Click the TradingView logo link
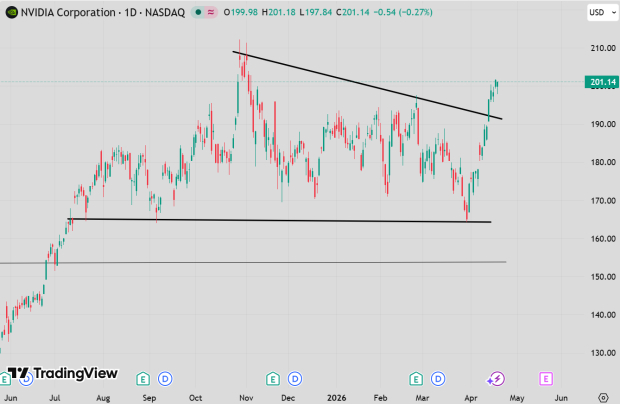The image size is (620, 404). coord(63,373)
